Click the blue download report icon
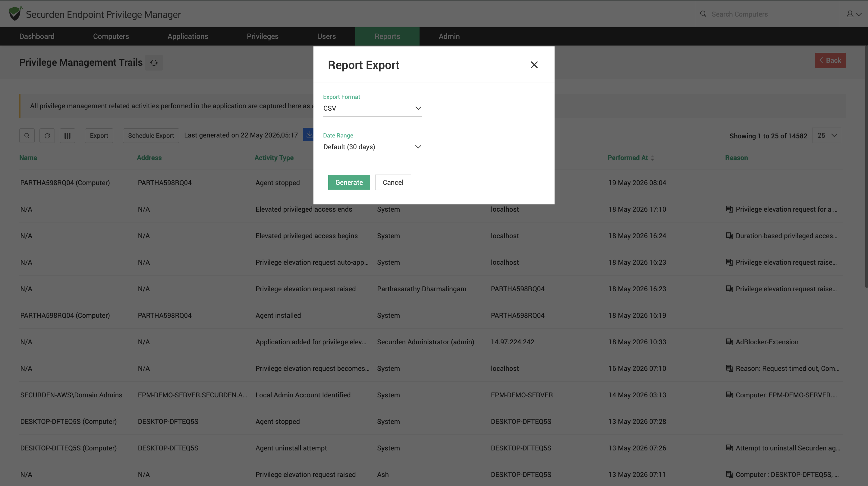Image resolution: width=868 pixels, height=486 pixels. point(308,134)
